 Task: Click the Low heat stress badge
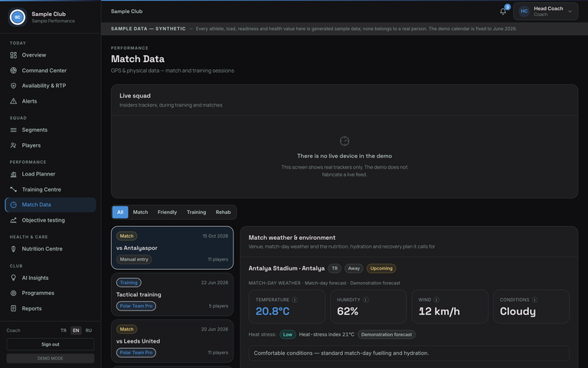click(288, 334)
